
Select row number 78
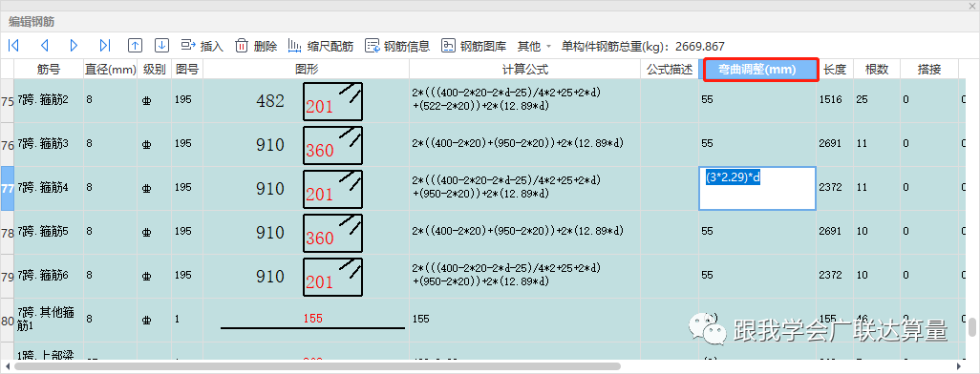tap(7, 232)
